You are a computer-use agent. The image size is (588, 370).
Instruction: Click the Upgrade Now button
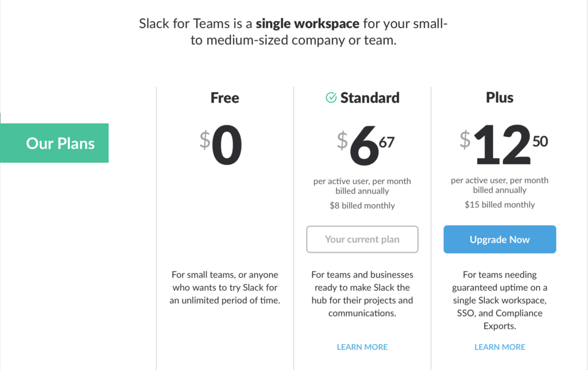[x=500, y=240]
